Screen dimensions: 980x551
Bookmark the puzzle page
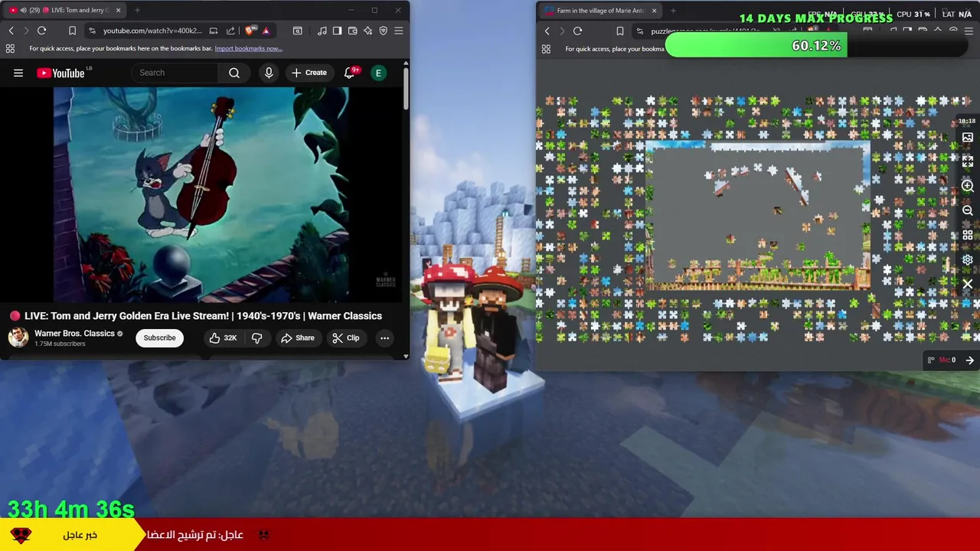coord(620,31)
